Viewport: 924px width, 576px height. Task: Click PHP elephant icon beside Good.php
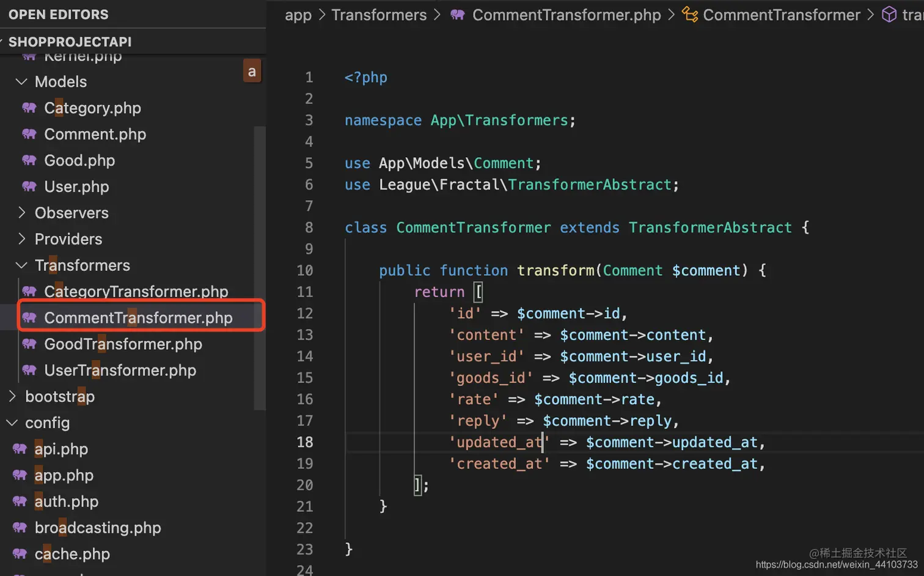point(29,161)
